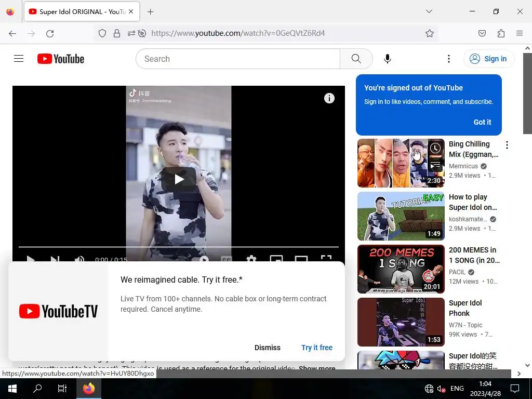The image size is (532, 399).
Task: Save page to Pocket
Action: tap(482, 33)
